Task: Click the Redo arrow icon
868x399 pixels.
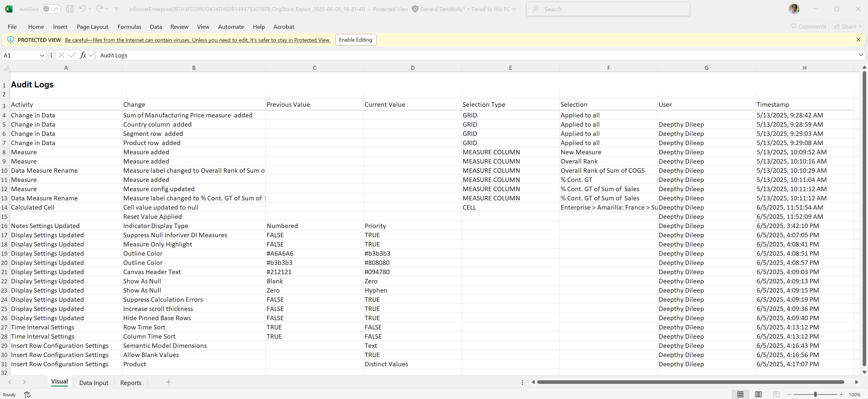Action: point(99,9)
